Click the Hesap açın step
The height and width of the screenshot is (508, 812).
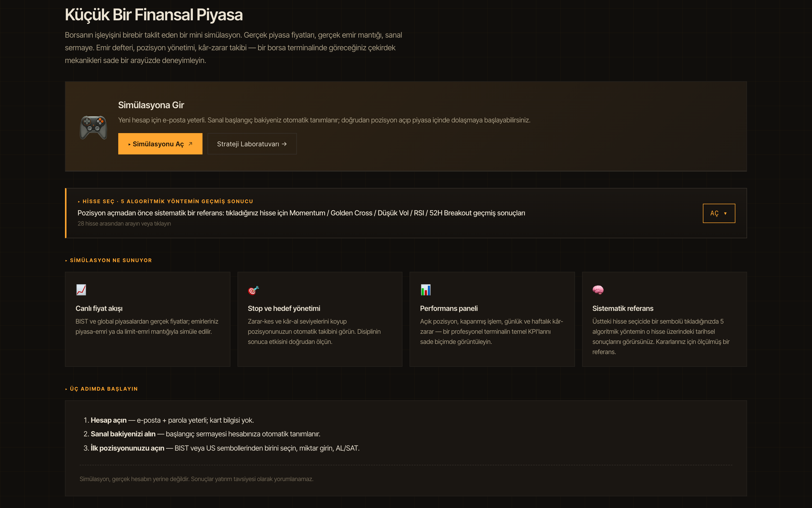[x=169, y=420]
